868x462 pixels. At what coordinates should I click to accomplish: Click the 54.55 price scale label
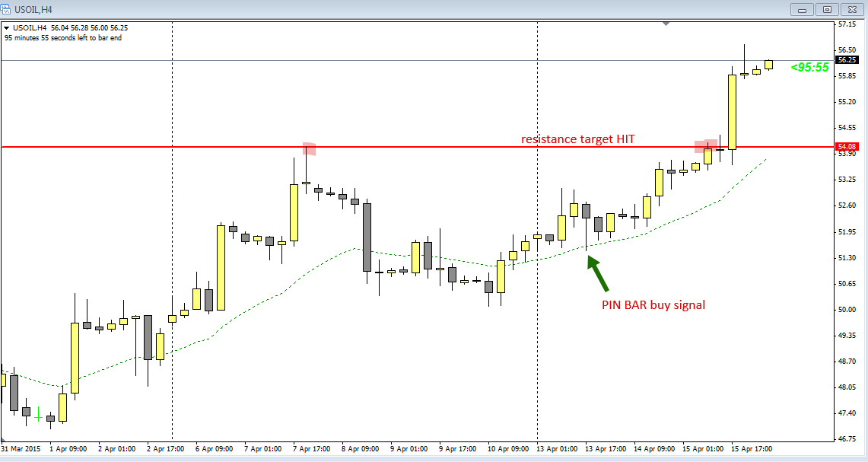coord(847,128)
